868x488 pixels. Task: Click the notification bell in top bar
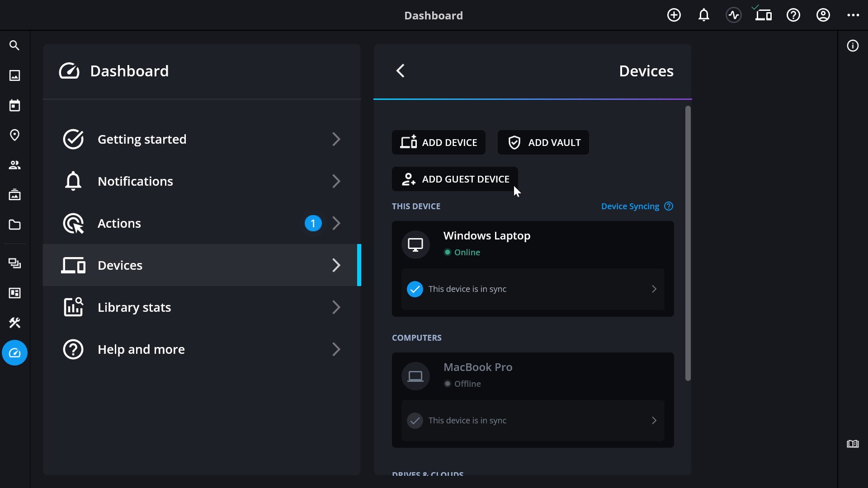[x=703, y=15]
